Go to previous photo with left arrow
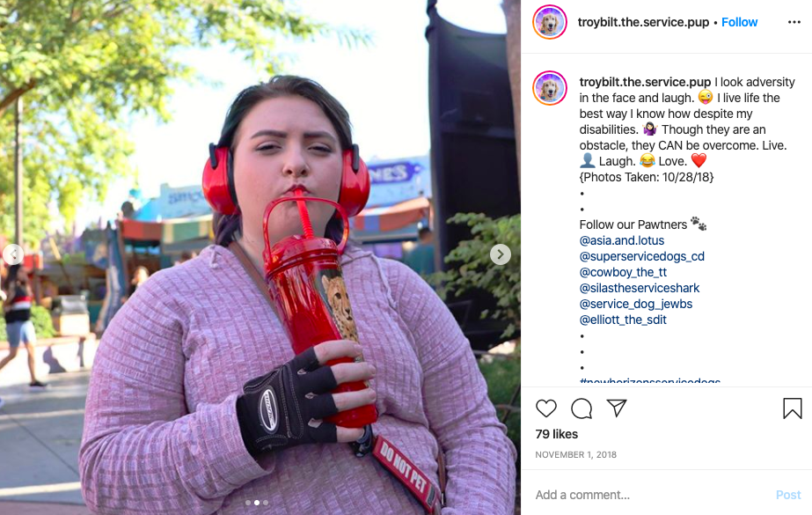Image resolution: width=812 pixels, height=515 pixels. [13, 254]
